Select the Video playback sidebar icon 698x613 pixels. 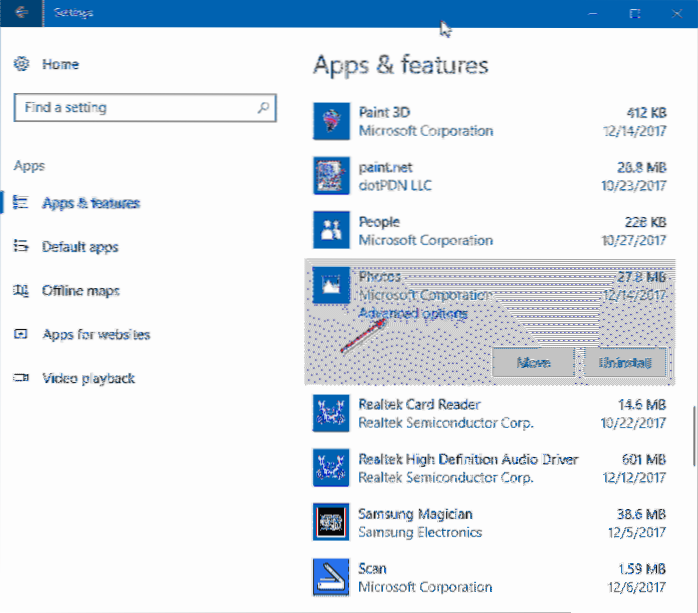20,378
